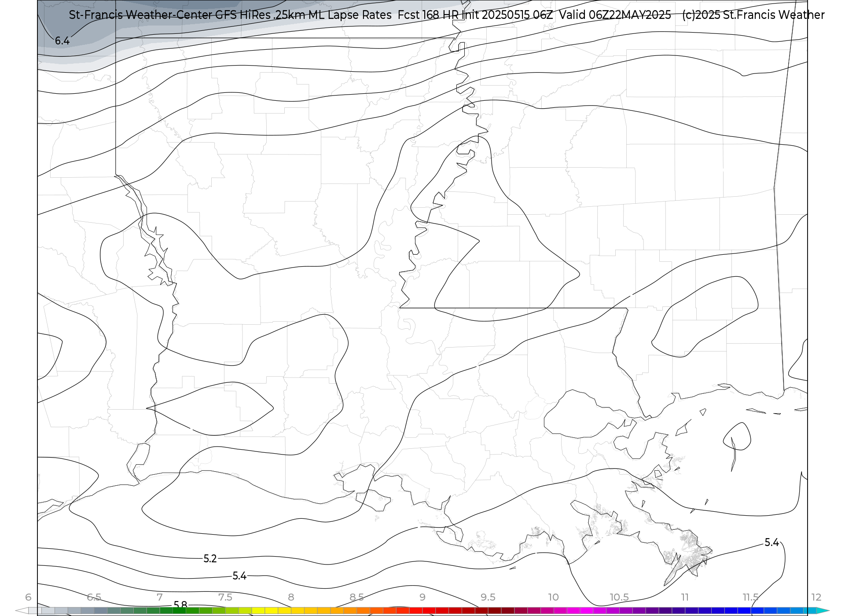Click the colorbar tick label 7

point(159,597)
